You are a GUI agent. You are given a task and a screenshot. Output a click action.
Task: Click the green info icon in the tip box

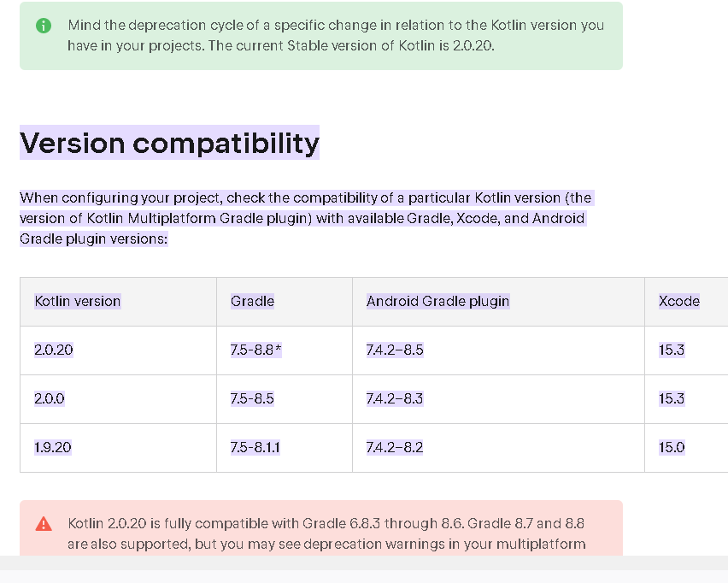(44, 26)
